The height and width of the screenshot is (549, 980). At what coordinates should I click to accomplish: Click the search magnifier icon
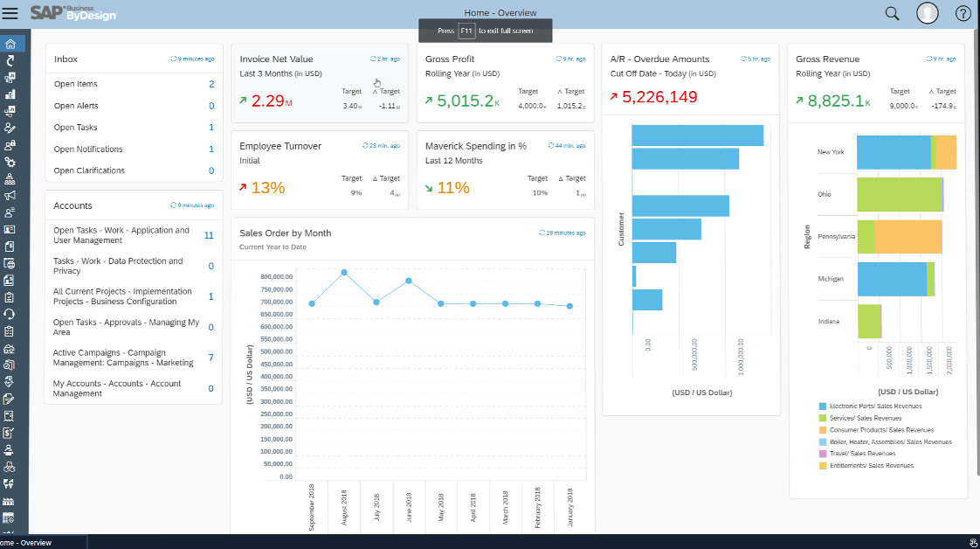(x=892, y=13)
